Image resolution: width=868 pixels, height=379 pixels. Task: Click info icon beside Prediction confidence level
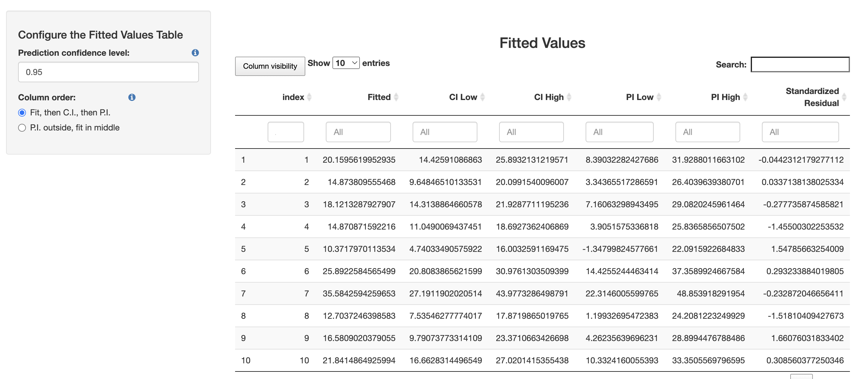pos(195,52)
